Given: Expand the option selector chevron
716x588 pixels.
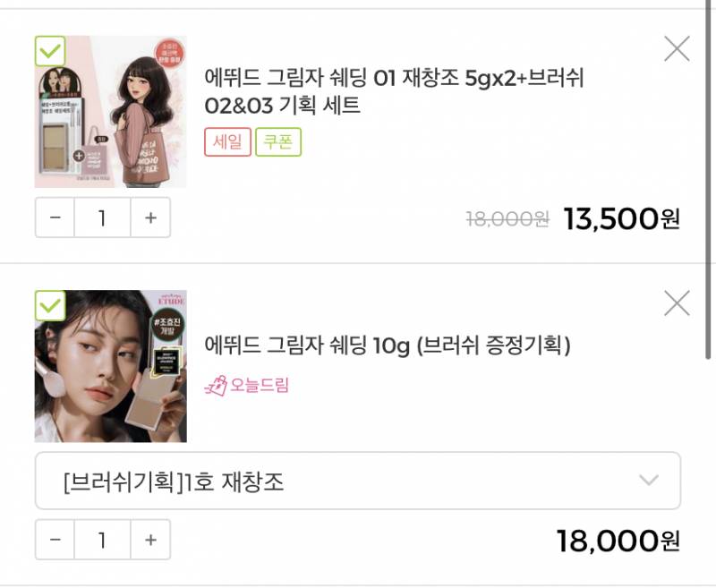Looking at the screenshot, I should (x=651, y=478).
